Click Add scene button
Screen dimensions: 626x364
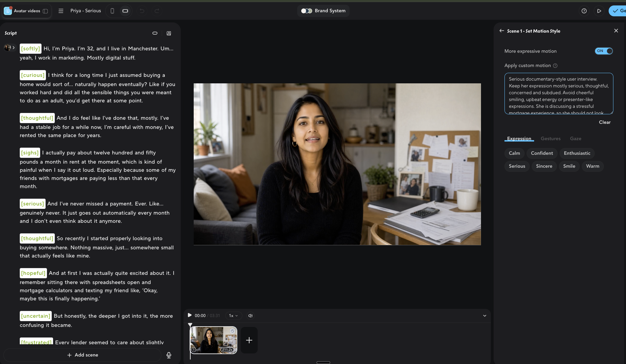pos(83,355)
